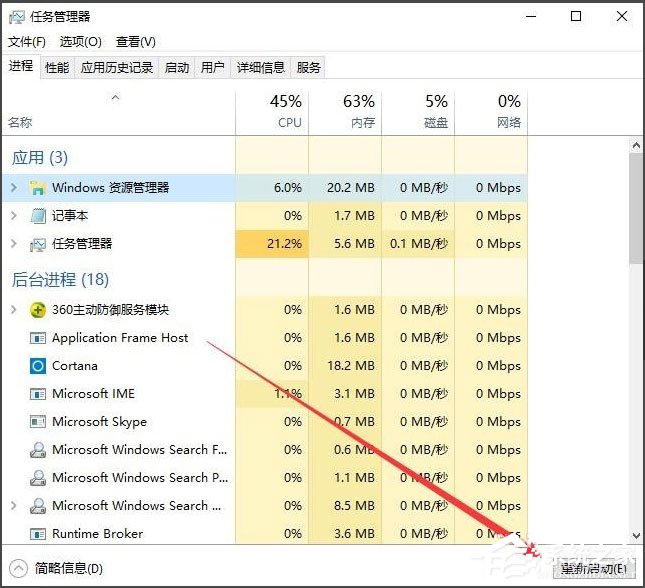Image resolution: width=645 pixels, height=588 pixels.
Task: Click the Microsoft Skype icon
Action: coord(38,422)
